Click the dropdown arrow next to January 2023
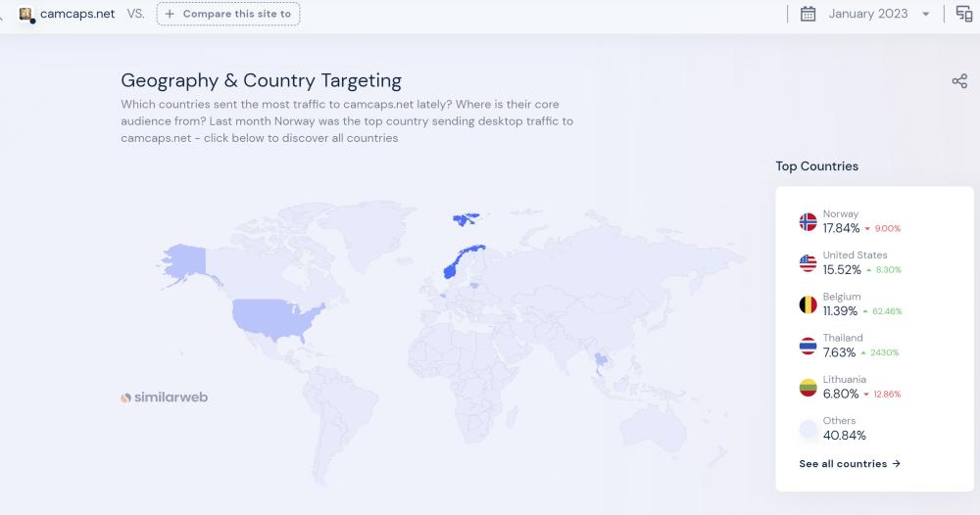This screenshot has height=515, width=980. [926, 15]
